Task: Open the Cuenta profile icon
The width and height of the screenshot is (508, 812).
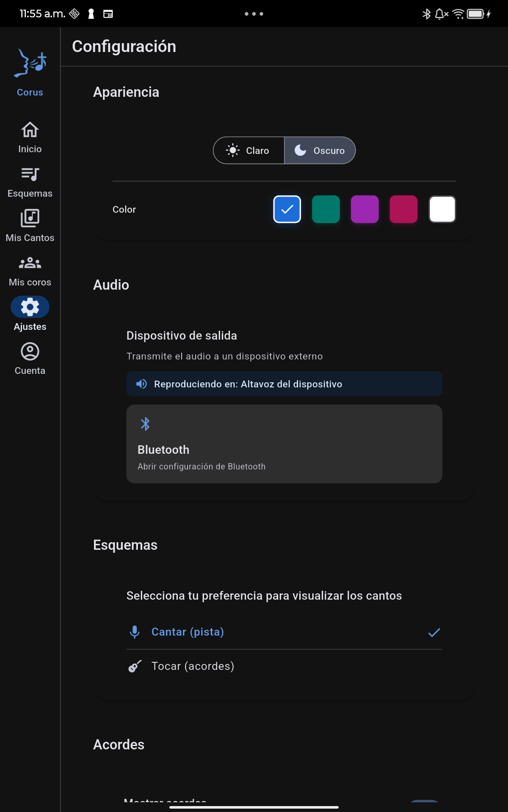Action: [x=30, y=351]
